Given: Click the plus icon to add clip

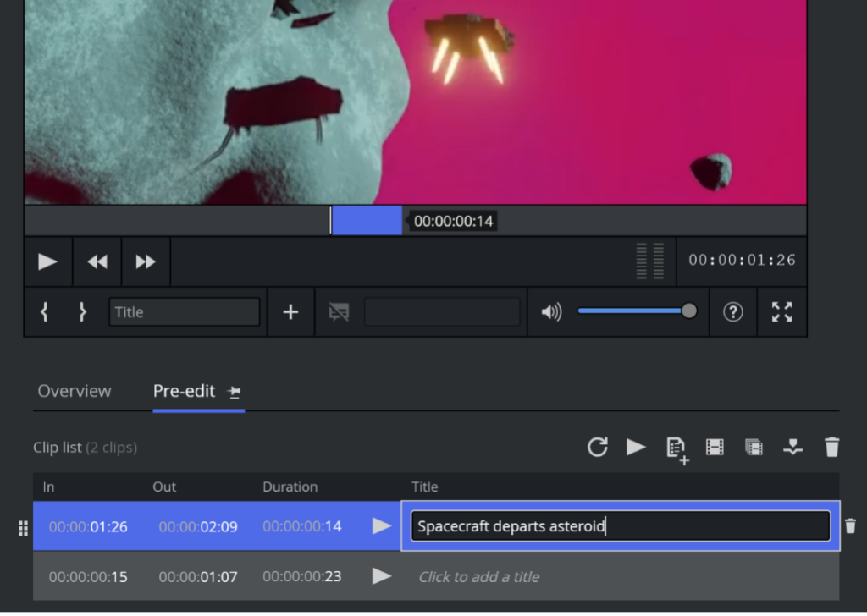Looking at the screenshot, I should pyautogui.click(x=290, y=312).
